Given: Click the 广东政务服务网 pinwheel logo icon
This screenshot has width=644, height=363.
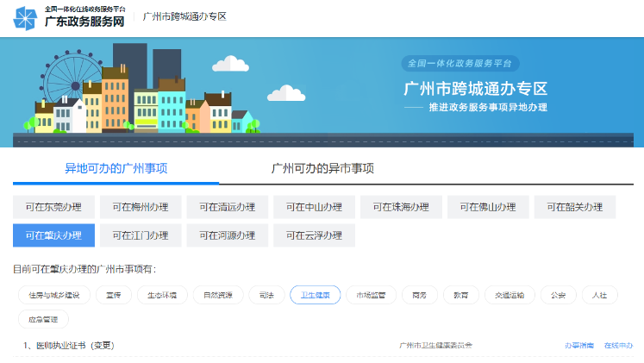Looking at the screenshot, I should 25,18.
